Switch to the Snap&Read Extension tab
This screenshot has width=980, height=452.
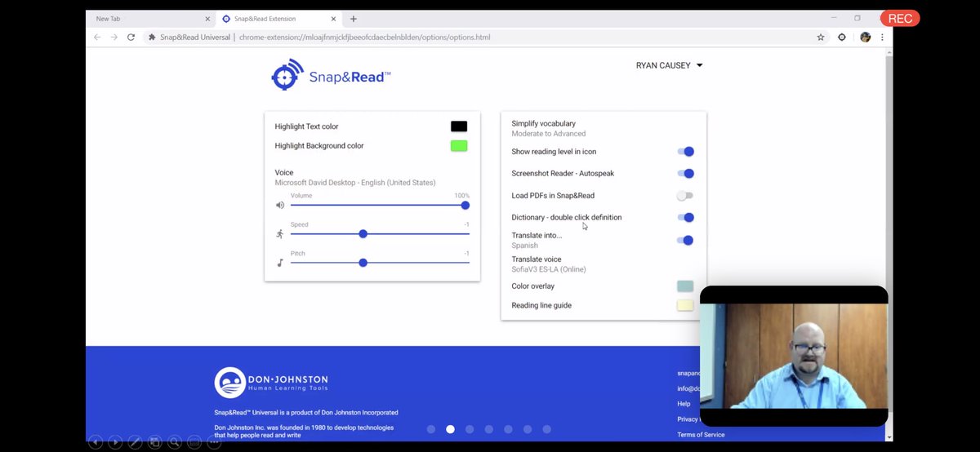279,19
